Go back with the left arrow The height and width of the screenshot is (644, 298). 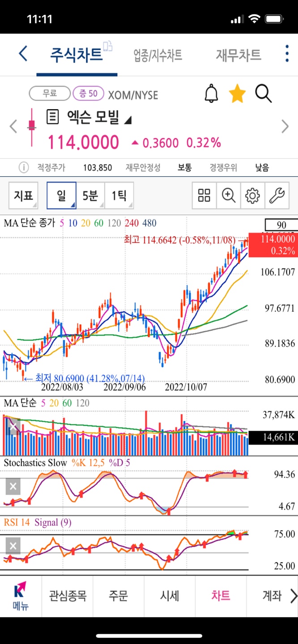[x=23, y=54]
